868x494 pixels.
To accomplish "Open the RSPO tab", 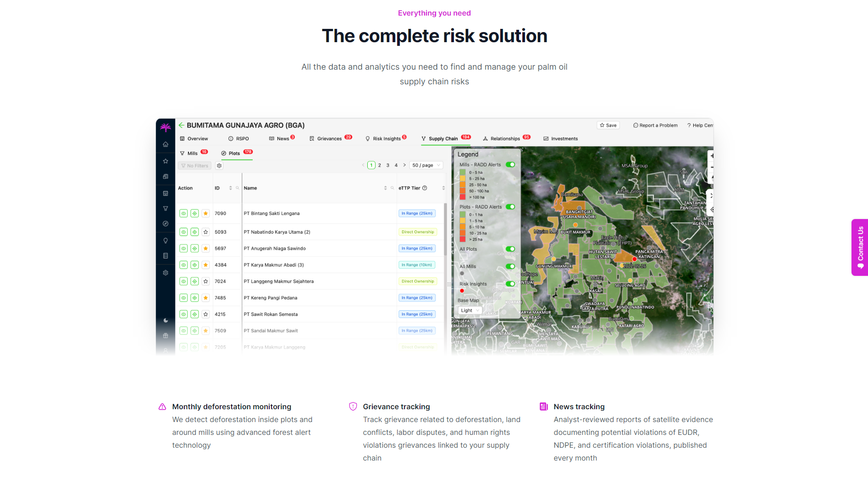I will (x=238, y=138).
